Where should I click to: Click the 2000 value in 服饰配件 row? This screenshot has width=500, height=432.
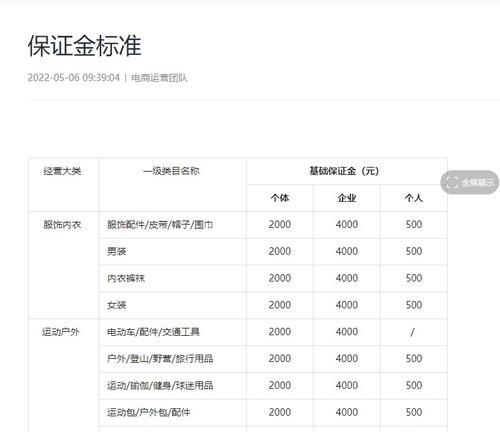click(x=280, y=225)
